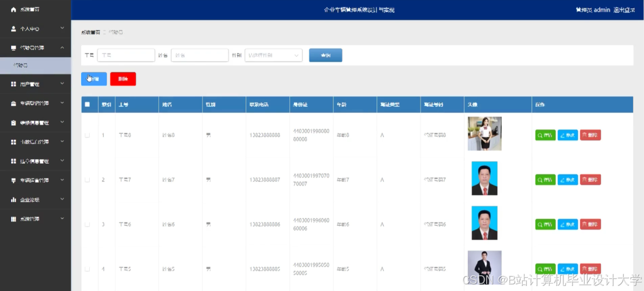The image size is (644, 291).
Task: Click the 头像 column header
Action: pos(472,105)
